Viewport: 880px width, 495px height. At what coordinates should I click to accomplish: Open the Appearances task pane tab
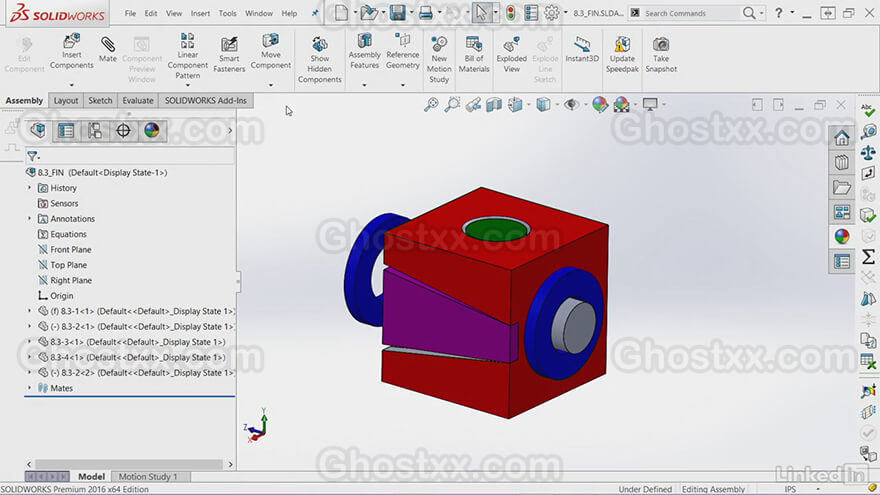tap(841, 236)
